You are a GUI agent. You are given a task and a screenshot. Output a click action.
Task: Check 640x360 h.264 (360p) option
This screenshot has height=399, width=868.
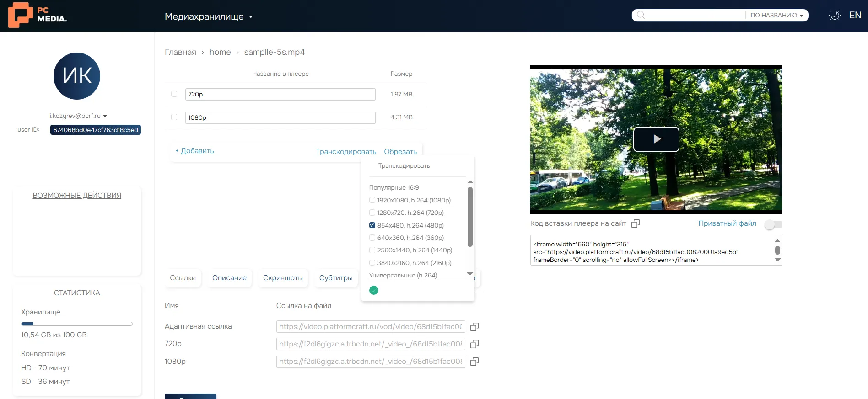tap(372, 238)
